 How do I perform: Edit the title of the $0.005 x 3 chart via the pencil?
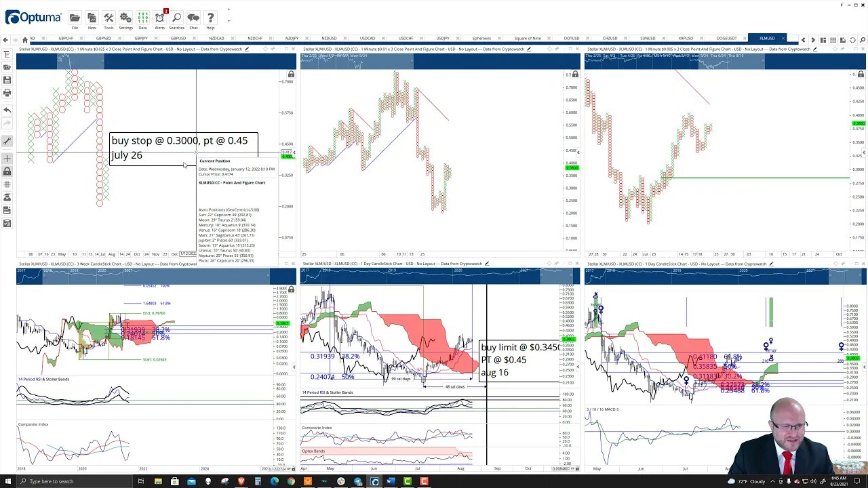pos(816,49)
